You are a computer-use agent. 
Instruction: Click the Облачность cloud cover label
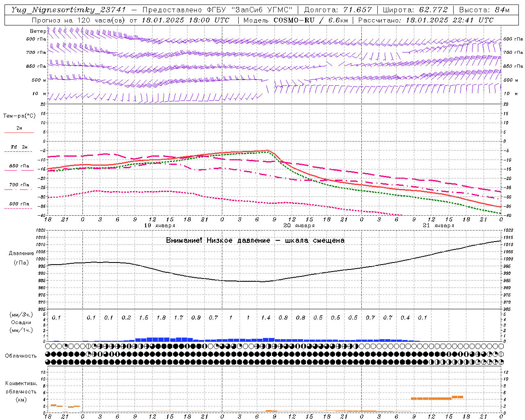pos(21,356)
